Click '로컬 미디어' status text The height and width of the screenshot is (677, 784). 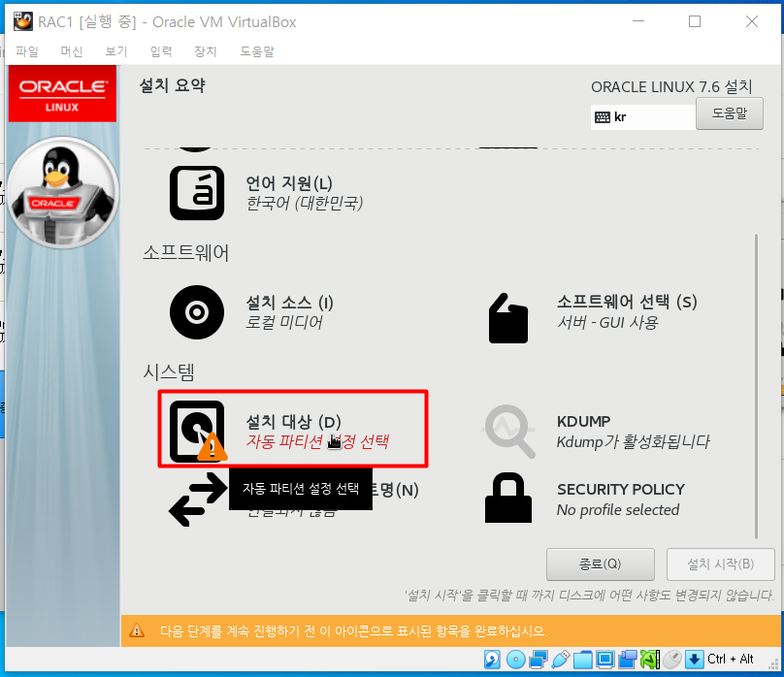(x=284, y=322)
